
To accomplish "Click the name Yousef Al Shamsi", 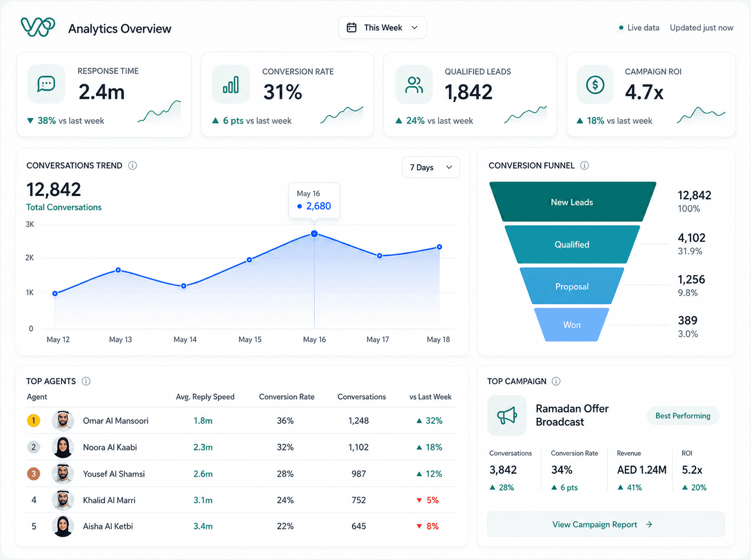I will coord(114,474).
